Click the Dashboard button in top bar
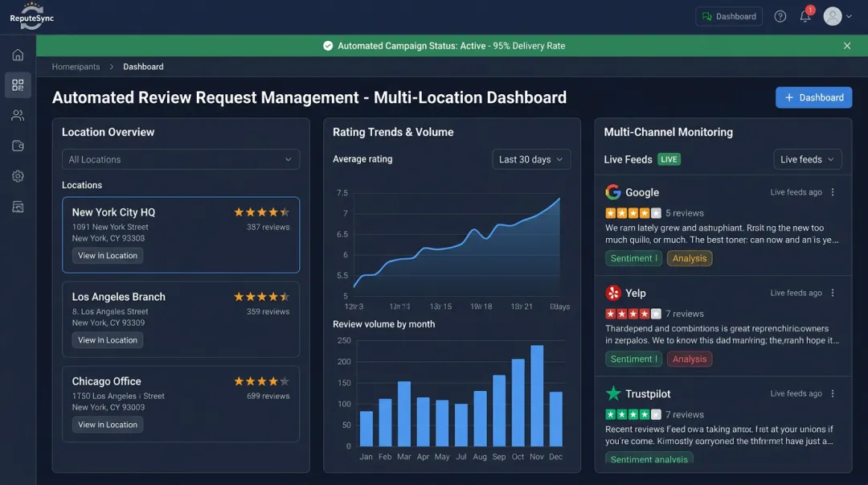The height and width of the screenshot is (485, 868). (728, 17)
